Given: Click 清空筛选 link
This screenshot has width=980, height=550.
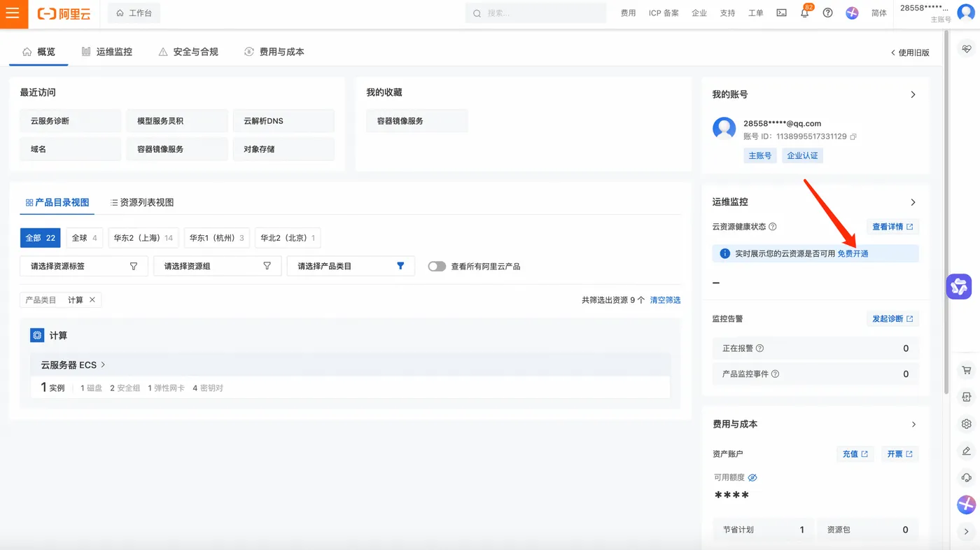Looking at the screenshot, I should tap(665, 300).
